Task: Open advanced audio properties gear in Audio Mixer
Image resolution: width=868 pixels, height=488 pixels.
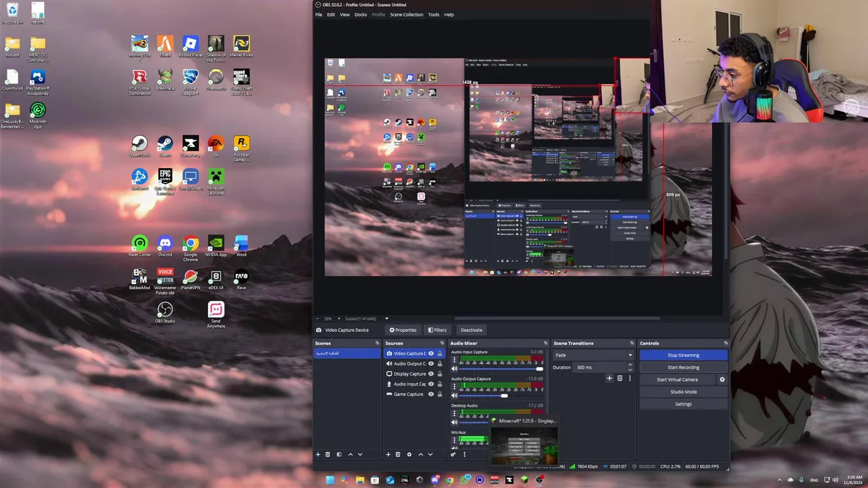Action: [453, 454]
